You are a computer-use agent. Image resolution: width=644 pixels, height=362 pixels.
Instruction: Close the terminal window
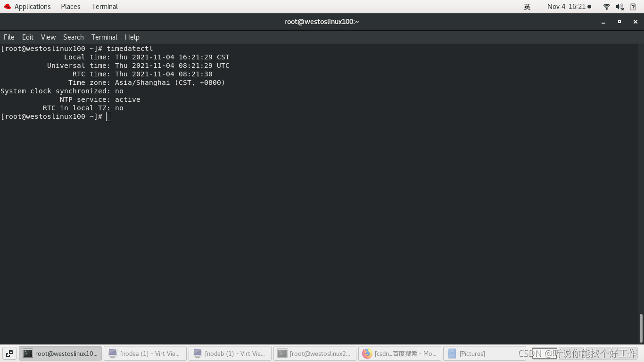[636, 22]
